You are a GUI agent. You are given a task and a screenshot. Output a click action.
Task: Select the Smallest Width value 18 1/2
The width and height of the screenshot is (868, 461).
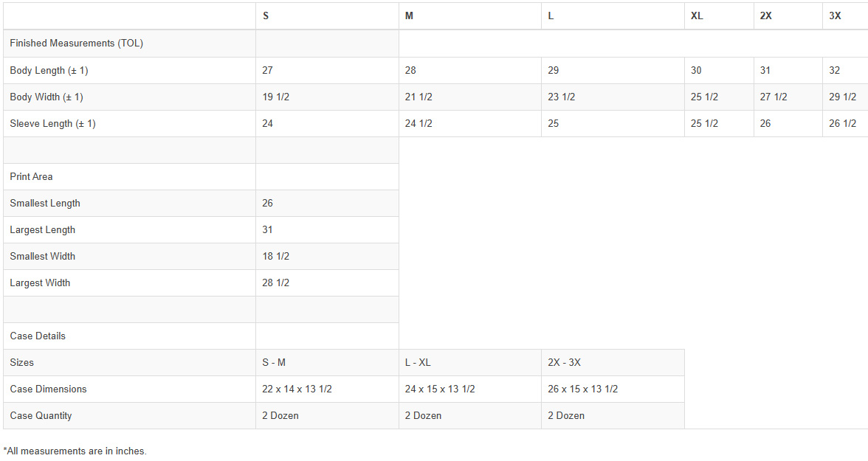click(x=275, y=257)
